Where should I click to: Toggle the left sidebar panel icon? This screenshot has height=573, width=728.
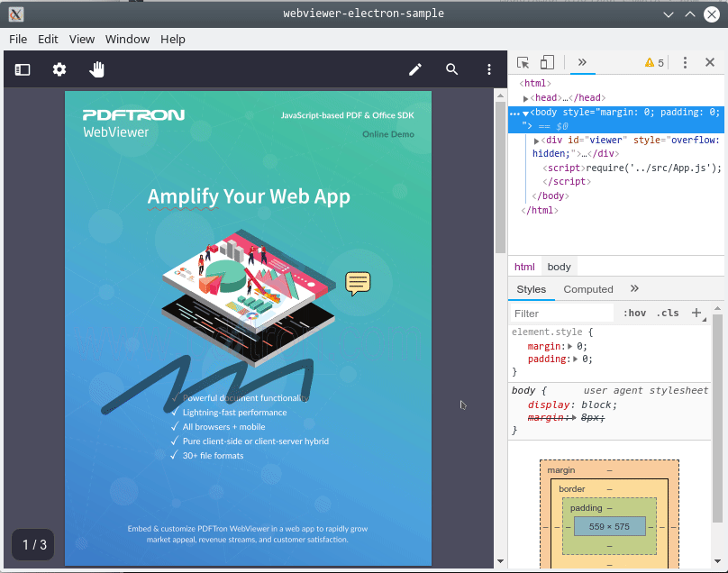coord(23,69)
